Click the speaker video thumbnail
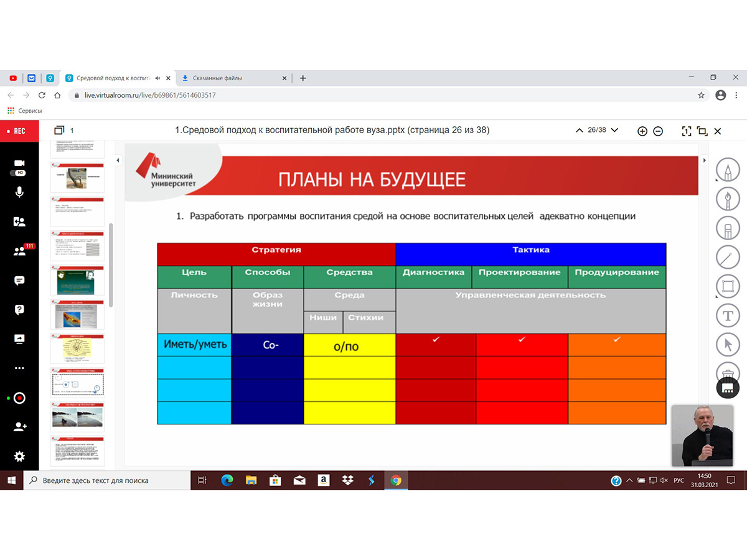 pos(703,436)
